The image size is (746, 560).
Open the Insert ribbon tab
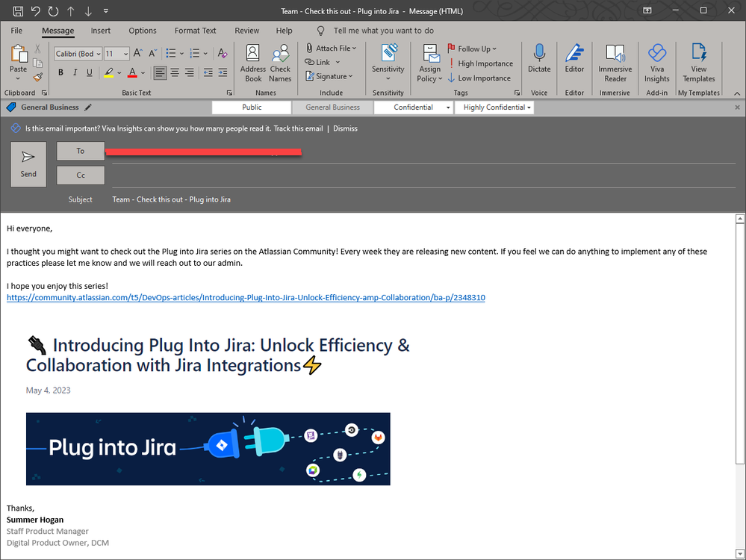(101, 31)
